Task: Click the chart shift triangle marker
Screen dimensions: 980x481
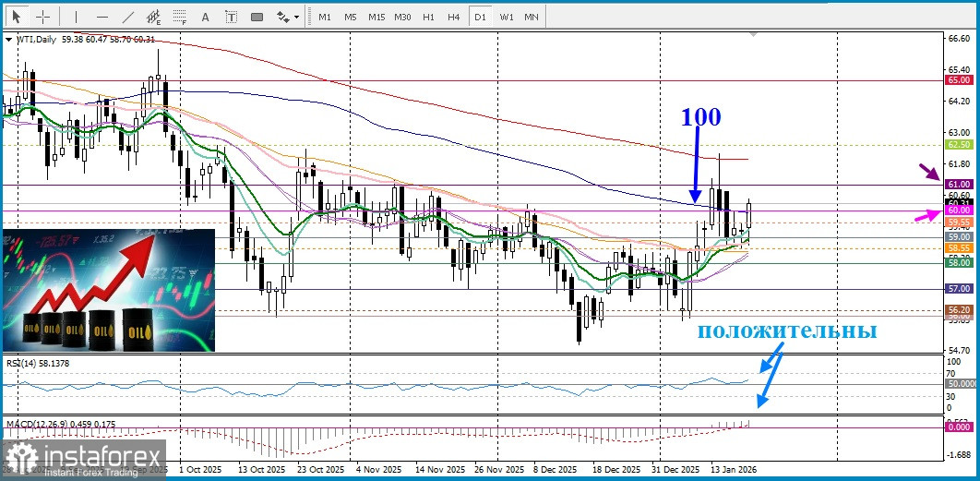Action: click(754, 35)
